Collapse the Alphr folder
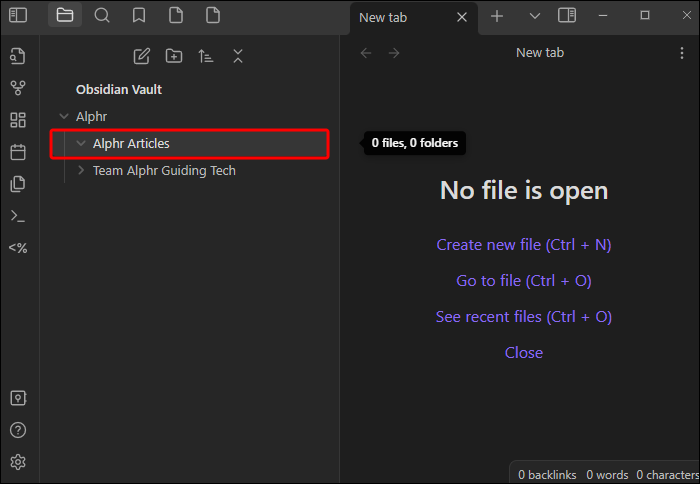 pos(64,117)
